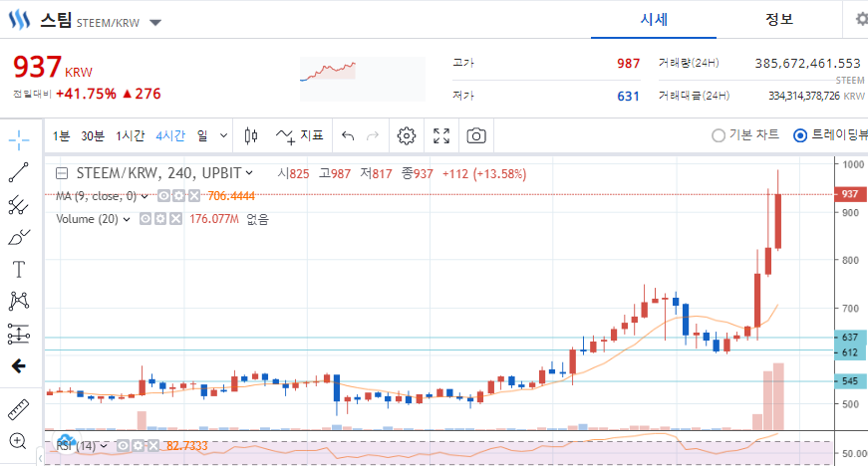Toggle Volume indicator visibility

click(x=145, y=219)
